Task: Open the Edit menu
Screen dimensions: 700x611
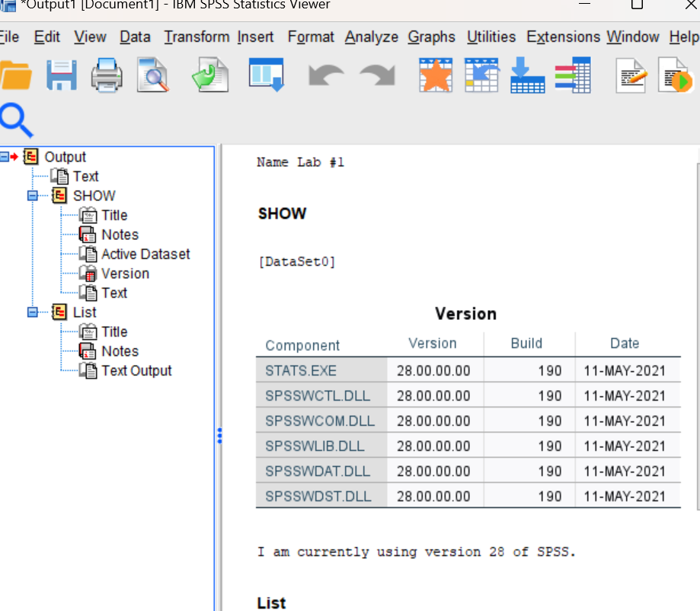Action: pyautogui.click(x=47, y=37)
